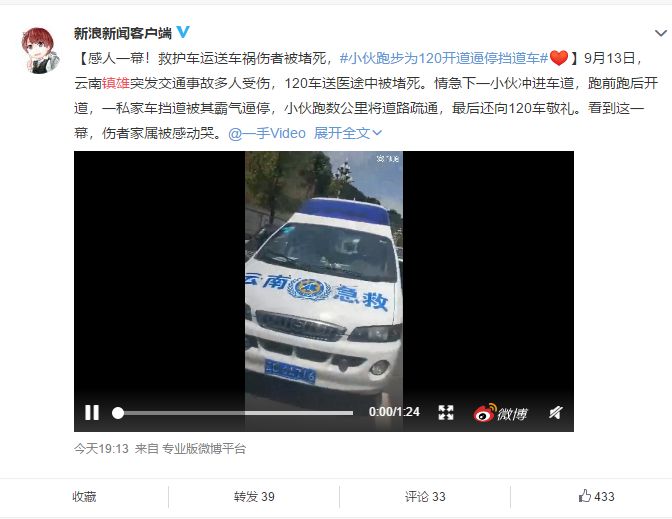Pause the video with the pause button
Viewport: 672px width, 519px height.
pyautogui.click(x=92, y=413)
